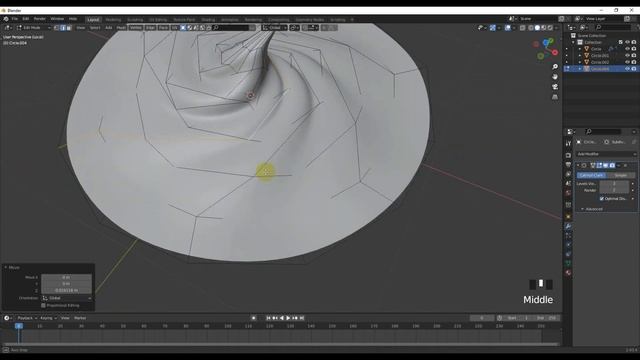Click the pan view hand icon

click(555, 77)
